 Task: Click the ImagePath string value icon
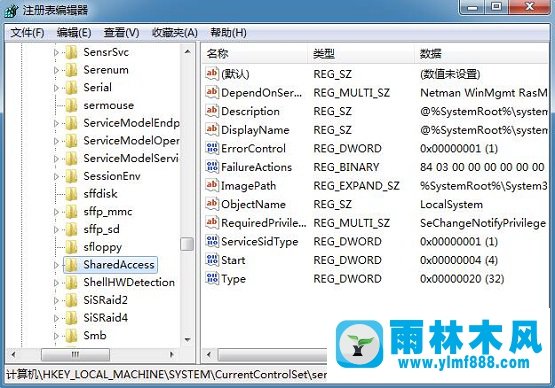(x=212, y=185)
